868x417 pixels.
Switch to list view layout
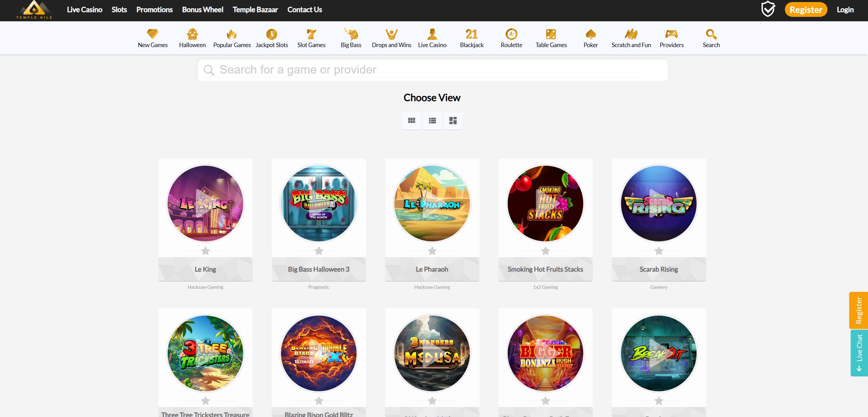[432, 121]
